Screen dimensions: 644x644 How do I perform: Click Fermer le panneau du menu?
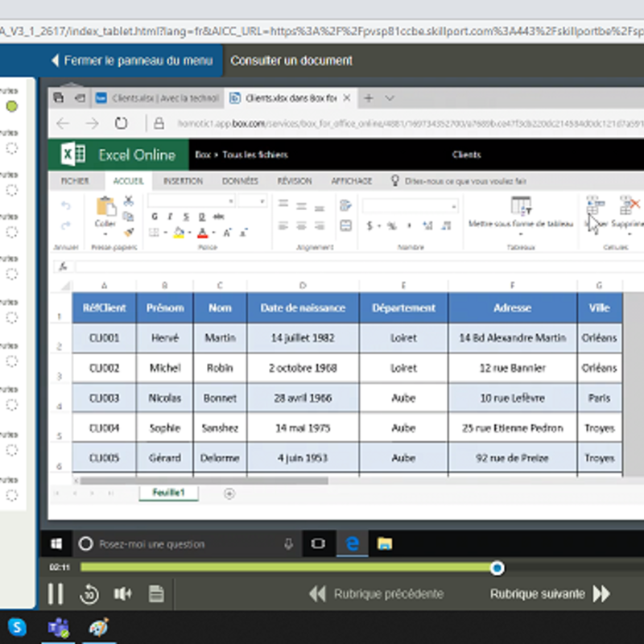pos(132,61)
